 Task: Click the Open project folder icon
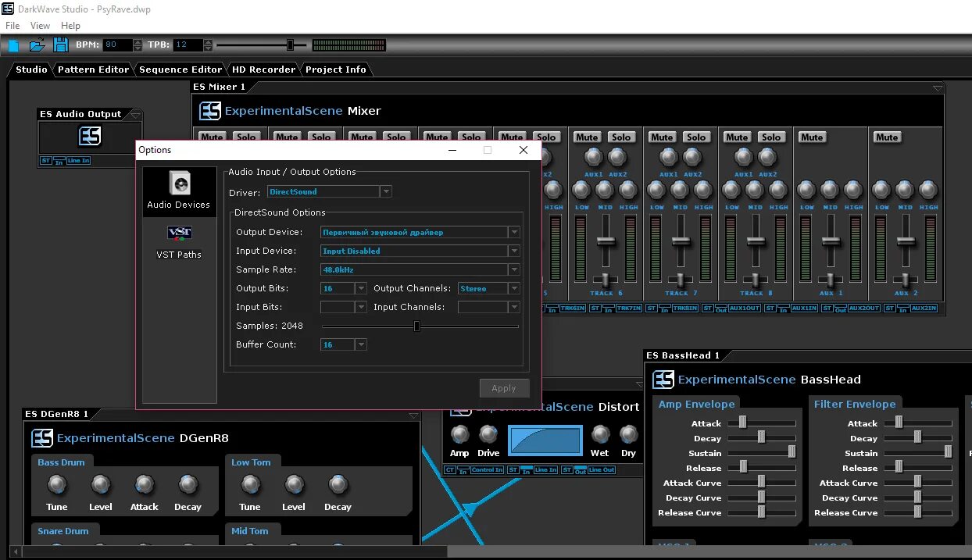click(37, 45)
